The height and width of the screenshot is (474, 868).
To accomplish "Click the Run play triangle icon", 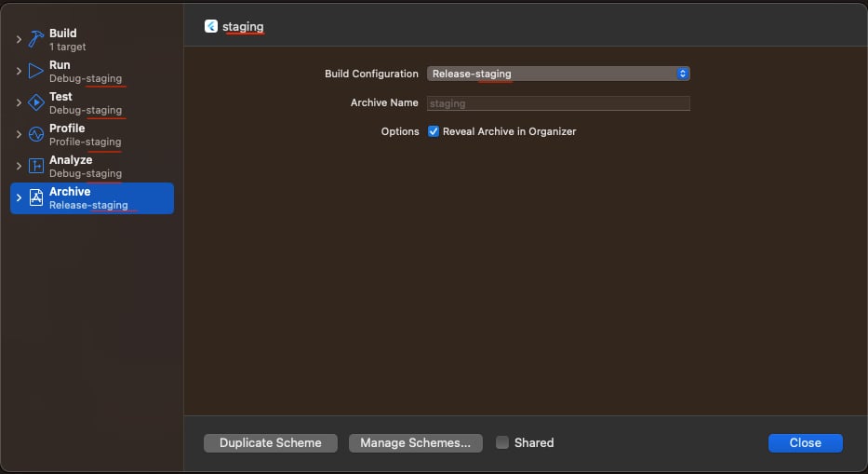I will pos(36,71).
